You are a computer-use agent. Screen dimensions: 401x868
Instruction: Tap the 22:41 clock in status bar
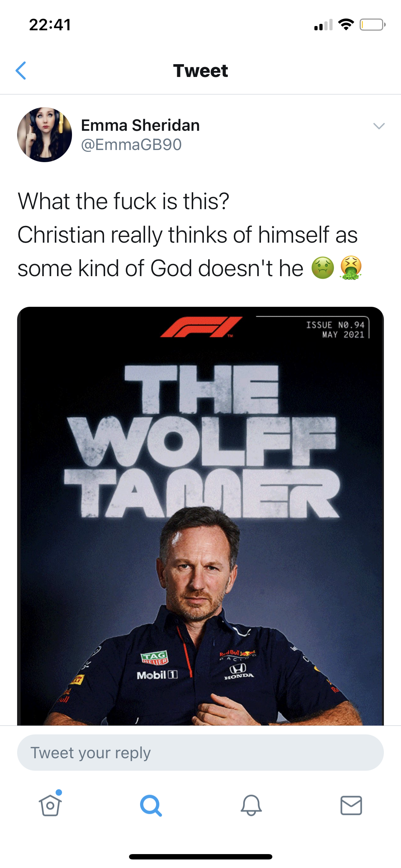point(50,25)
